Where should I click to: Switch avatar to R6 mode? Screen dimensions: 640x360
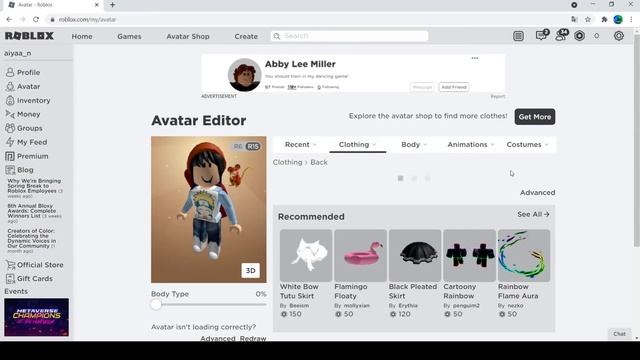(238, 146)
